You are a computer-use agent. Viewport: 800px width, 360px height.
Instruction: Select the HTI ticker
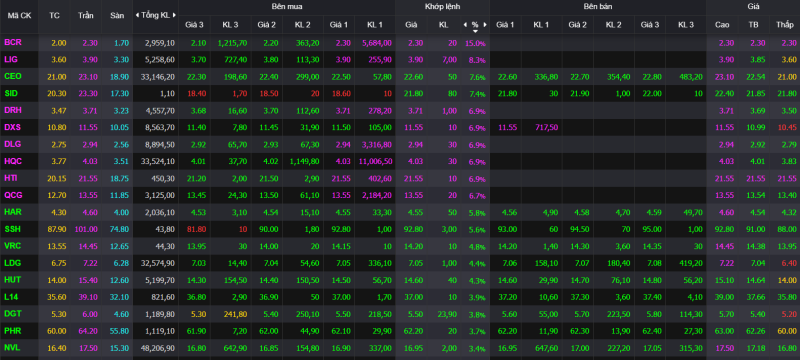coord(11,178)
